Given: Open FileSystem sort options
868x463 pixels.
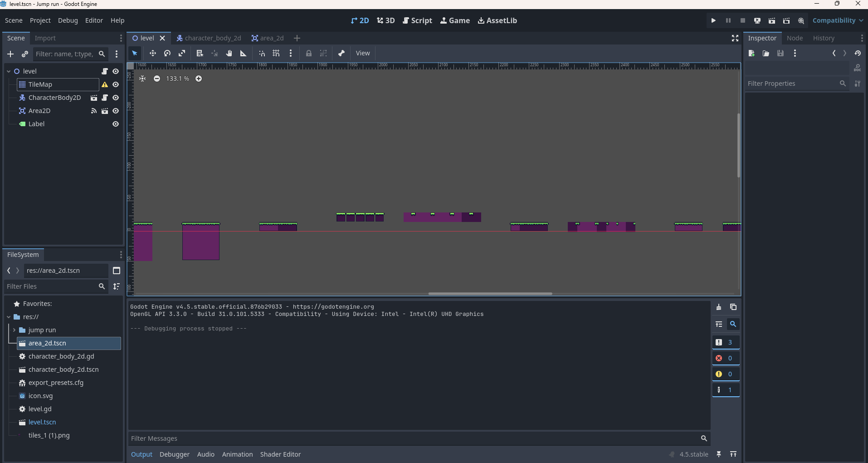Looking at the screenshot, I should click(x=117, y=286).
